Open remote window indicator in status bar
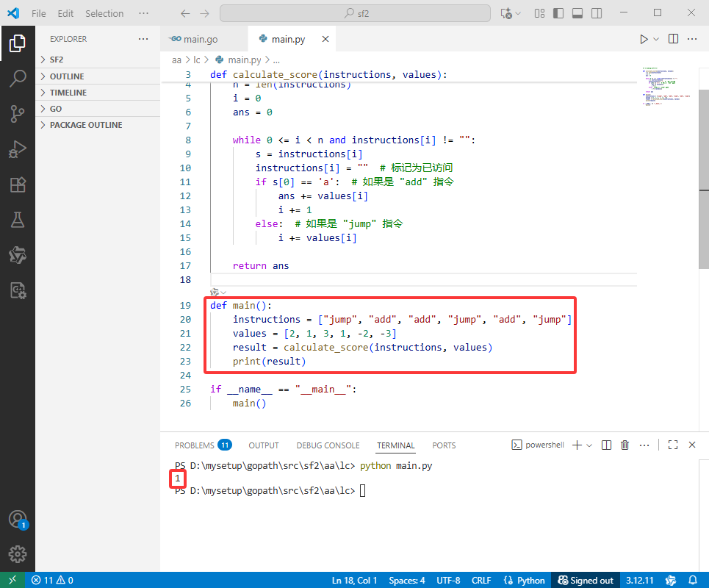The height and width of the screenshot is (588, 709). [12, 581]
